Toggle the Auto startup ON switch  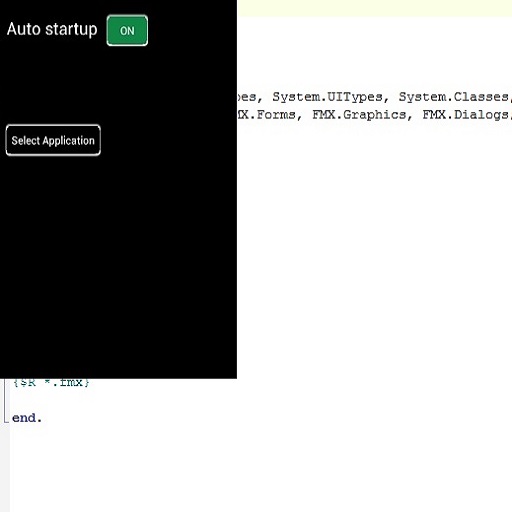tap(127, 30)
